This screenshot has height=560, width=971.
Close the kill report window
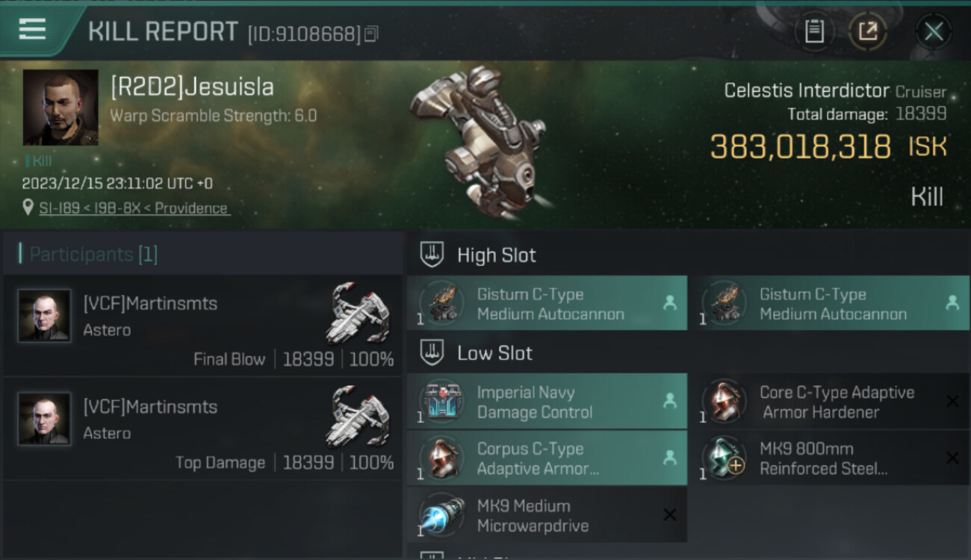[x=934, y=31]
